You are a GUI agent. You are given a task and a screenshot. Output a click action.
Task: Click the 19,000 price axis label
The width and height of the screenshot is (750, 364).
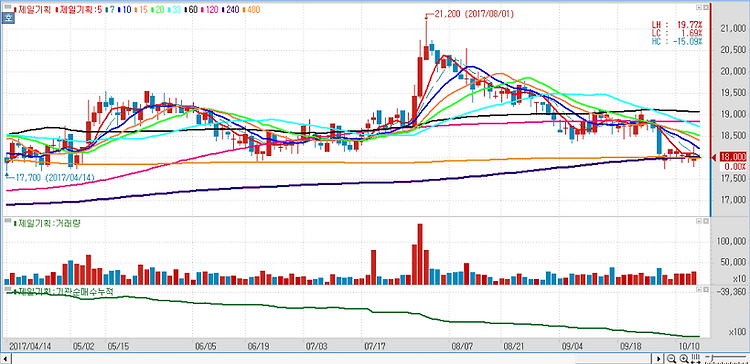pyautogui.click(x=732, y=114)
